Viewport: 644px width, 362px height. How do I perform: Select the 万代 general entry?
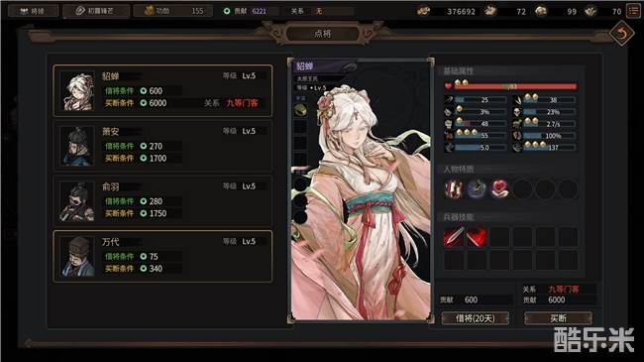(x=162, y=256)
